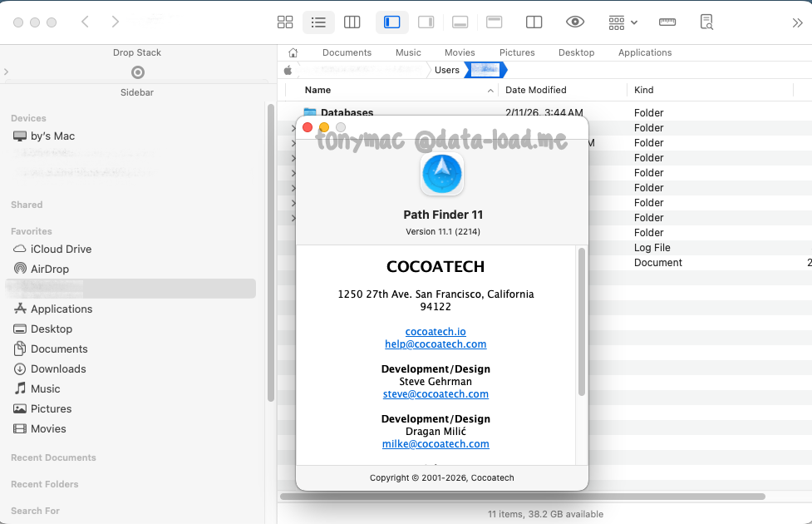Click the help@cocoatech.com email link
Screen dimensions: 812x524
click(x=436, y=344)
